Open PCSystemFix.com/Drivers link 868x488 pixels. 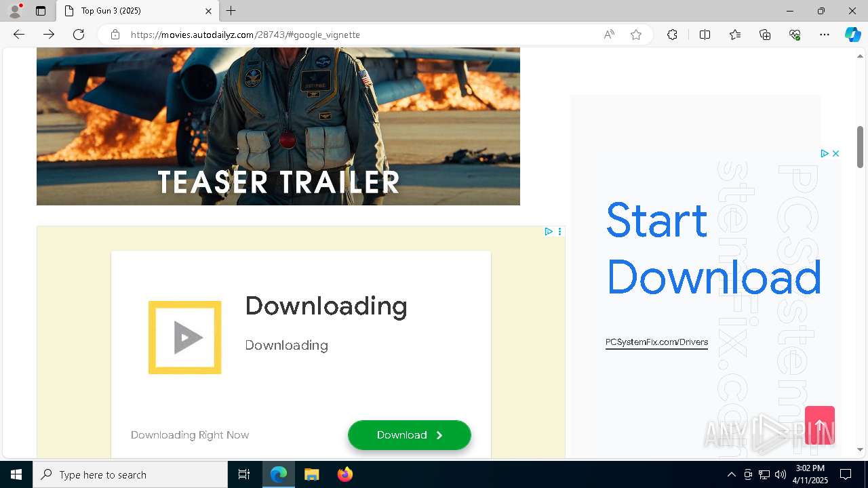coord(656,342)
